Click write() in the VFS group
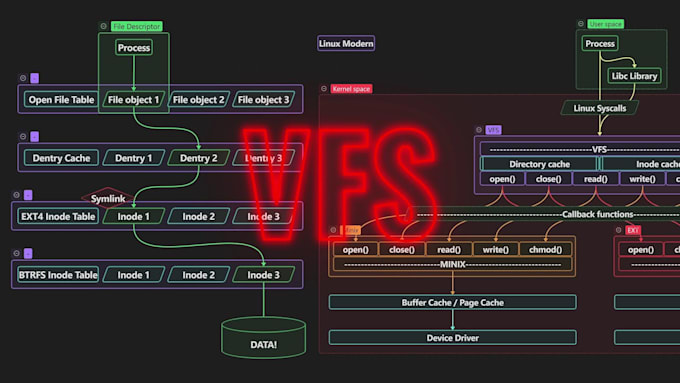This screenshot has height=383, width=680. tap(642, 179)
